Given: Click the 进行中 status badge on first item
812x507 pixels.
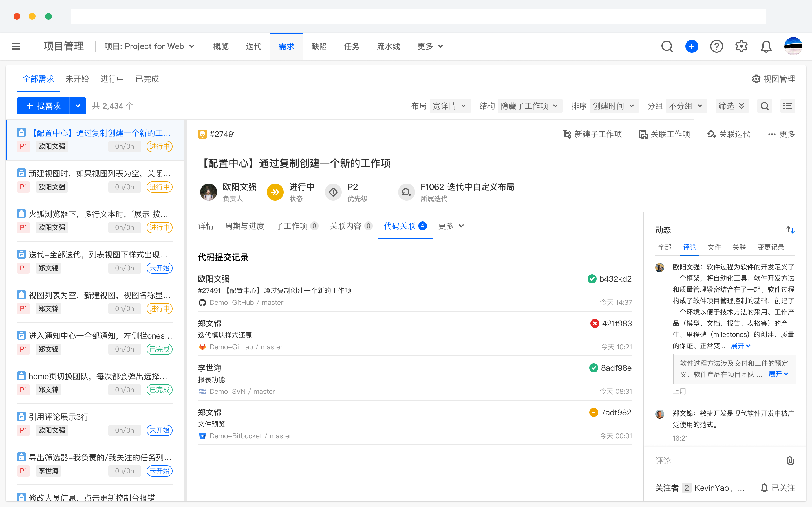Looking at the screenshot, I should coord(159,146).
